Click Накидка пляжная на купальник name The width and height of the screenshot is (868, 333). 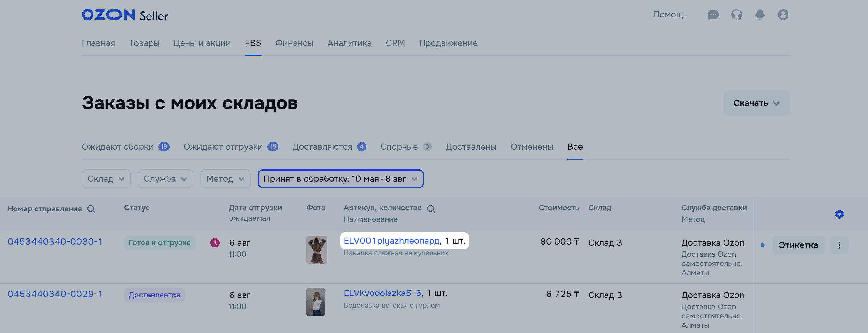pyautogui.click(x=396, y=253)
